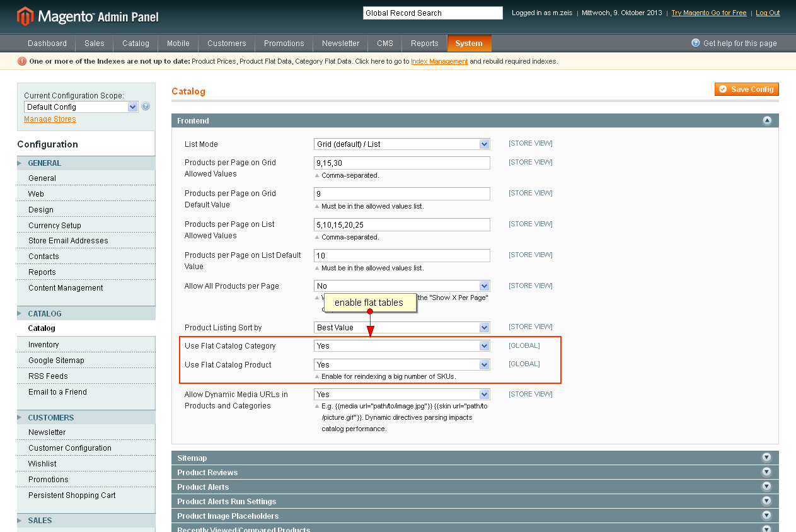Open Contacts configuration in sidebar
796x532 pixels.
tap(86, 257)
